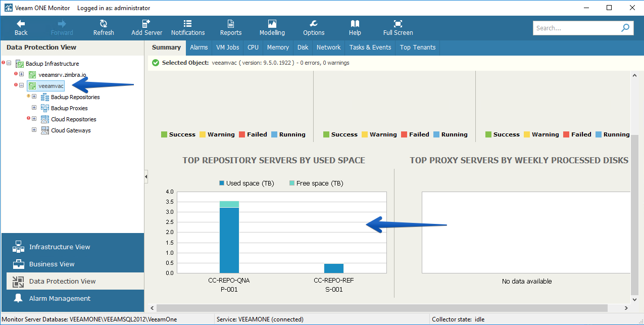Open the Top Tenants tab

[x=418, y=48]
